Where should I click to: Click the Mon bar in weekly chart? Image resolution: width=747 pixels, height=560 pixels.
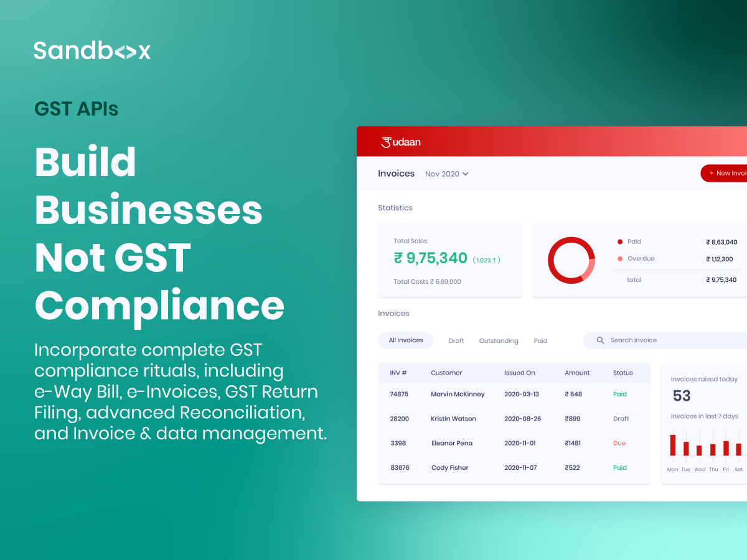pos(672,445)
